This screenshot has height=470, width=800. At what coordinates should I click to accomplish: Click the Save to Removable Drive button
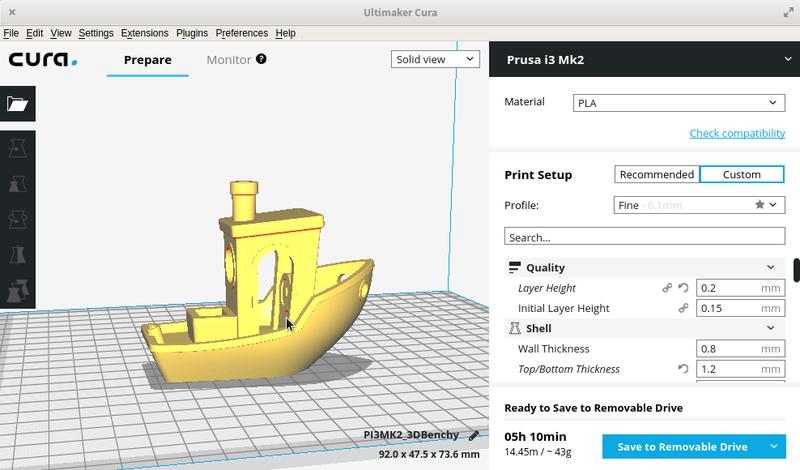682,446
